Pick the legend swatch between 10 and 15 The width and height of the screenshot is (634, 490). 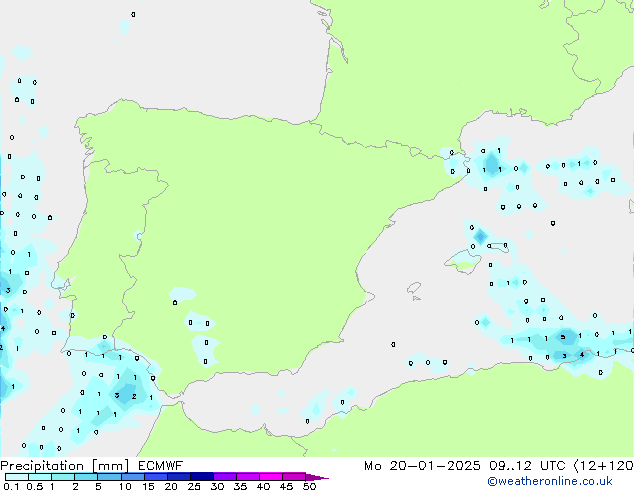132,477
